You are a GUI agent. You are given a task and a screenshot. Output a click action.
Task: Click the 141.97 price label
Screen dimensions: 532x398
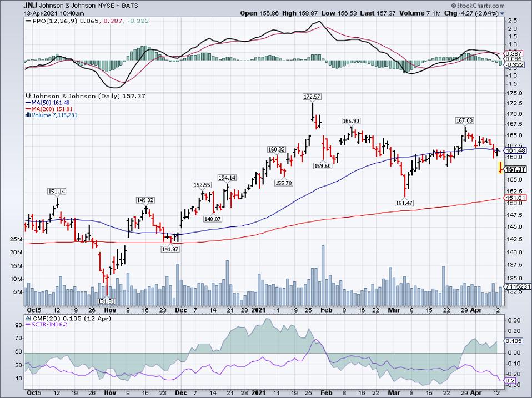(x=169, y=249)
